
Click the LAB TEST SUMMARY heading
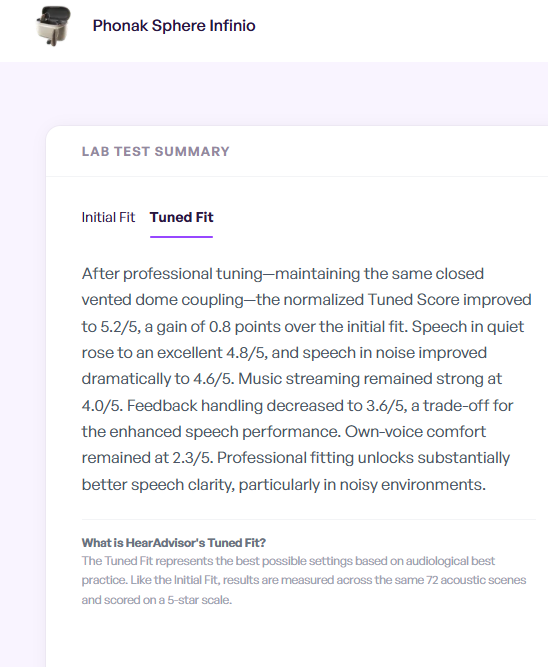click(156, 151)
